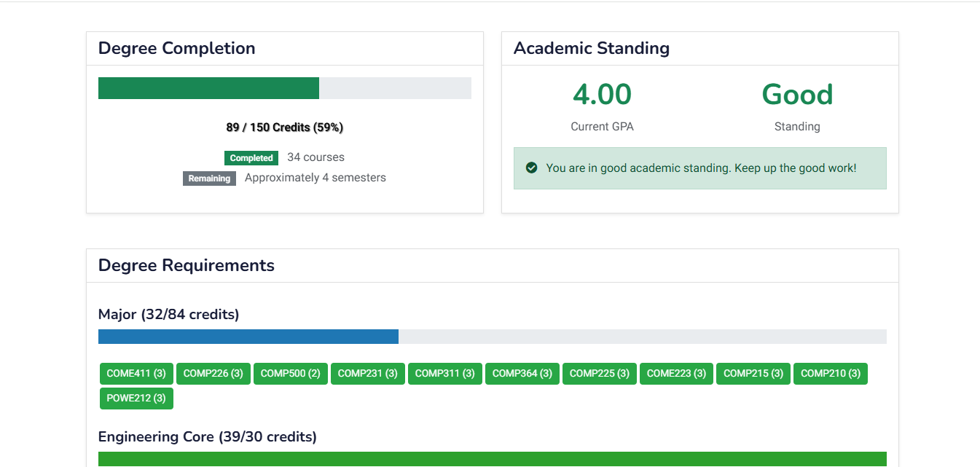Click the Engineering Core green progress bar

coord(492,459)
